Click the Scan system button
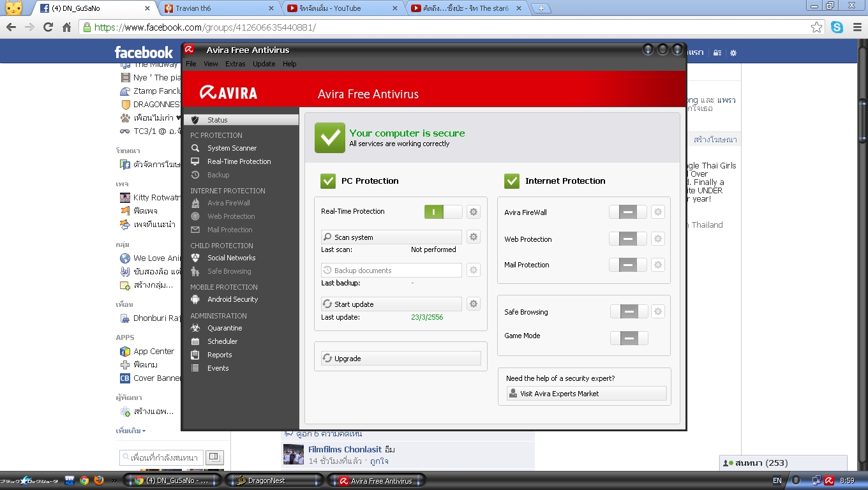 391,237
